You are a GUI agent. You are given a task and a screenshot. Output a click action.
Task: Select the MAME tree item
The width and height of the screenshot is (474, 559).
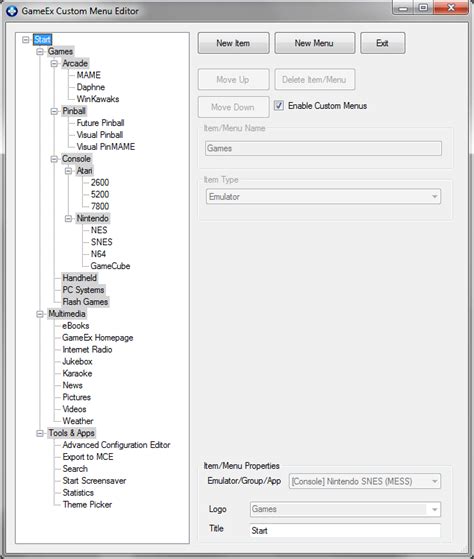coord(89,75)
